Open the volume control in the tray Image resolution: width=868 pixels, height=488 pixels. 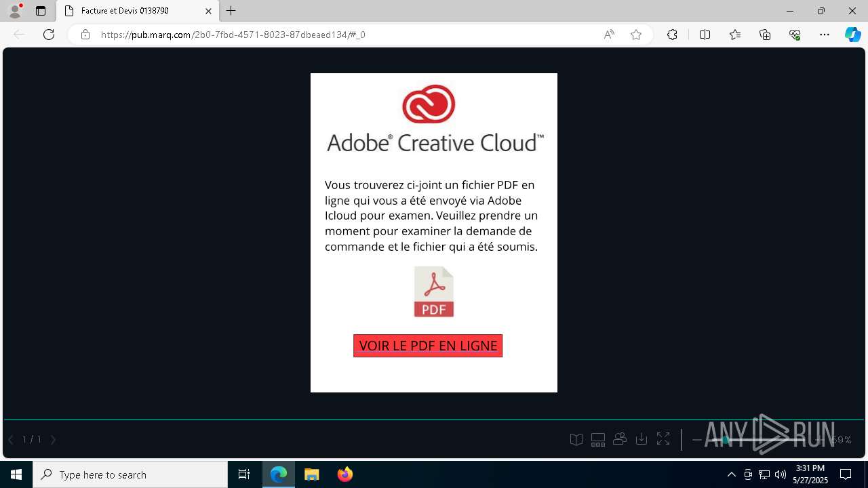(781, 474)
